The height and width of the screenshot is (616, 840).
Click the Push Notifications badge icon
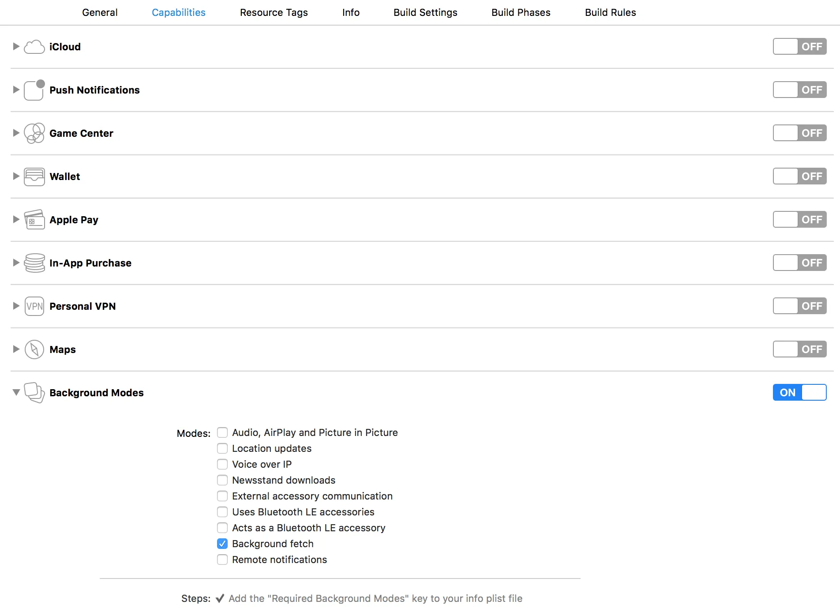coord(34,90)
